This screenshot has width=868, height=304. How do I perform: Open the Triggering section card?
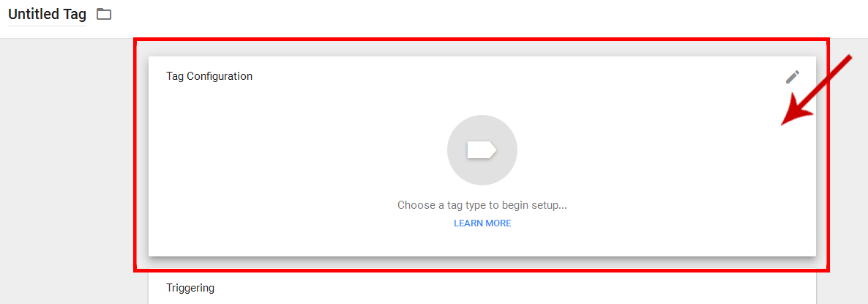click(482, 289)
